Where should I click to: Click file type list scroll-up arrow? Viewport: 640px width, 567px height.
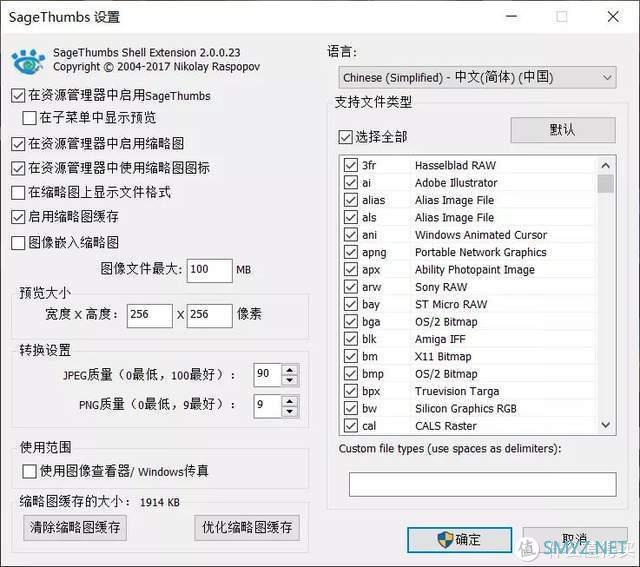point(606,165)
